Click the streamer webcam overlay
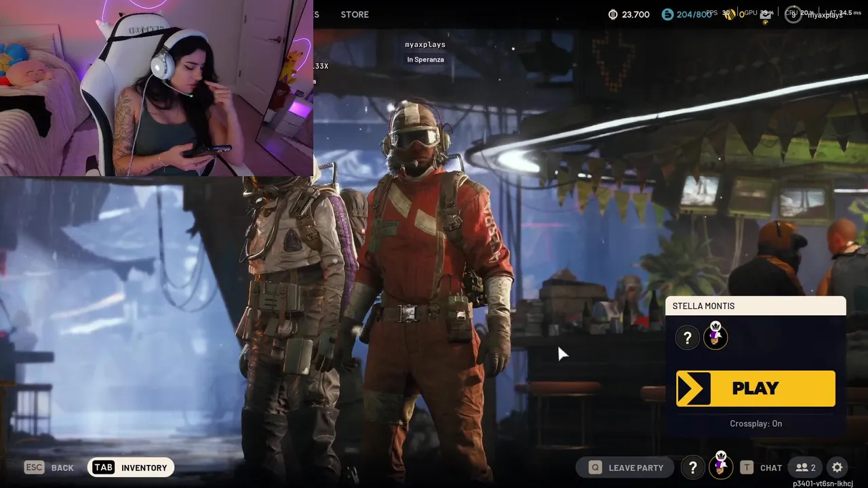 [x=157, y=88]
